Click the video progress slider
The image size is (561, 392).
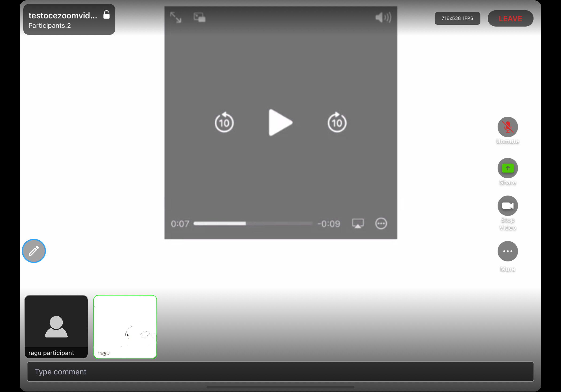point(253,223)
